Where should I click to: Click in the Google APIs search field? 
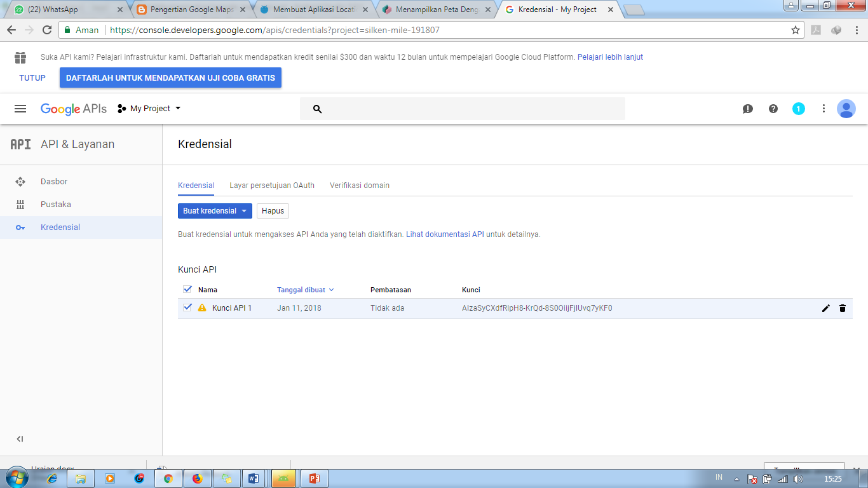pyautogui.click(x=470, y=109)
